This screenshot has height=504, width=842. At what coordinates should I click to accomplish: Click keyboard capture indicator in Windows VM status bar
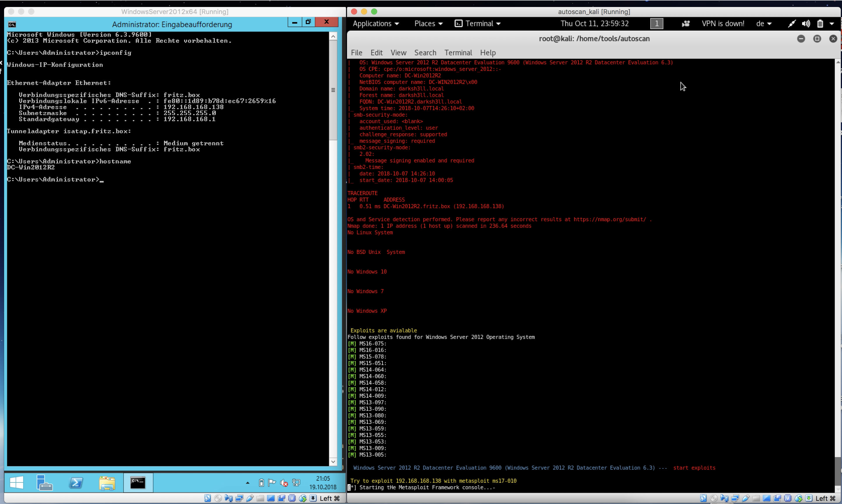[x=313, y=498]
